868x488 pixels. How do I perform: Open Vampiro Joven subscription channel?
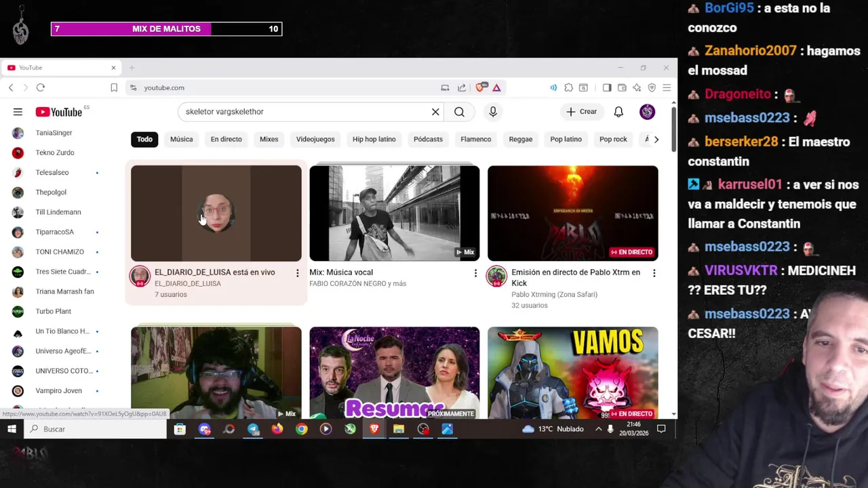point(58,390)
